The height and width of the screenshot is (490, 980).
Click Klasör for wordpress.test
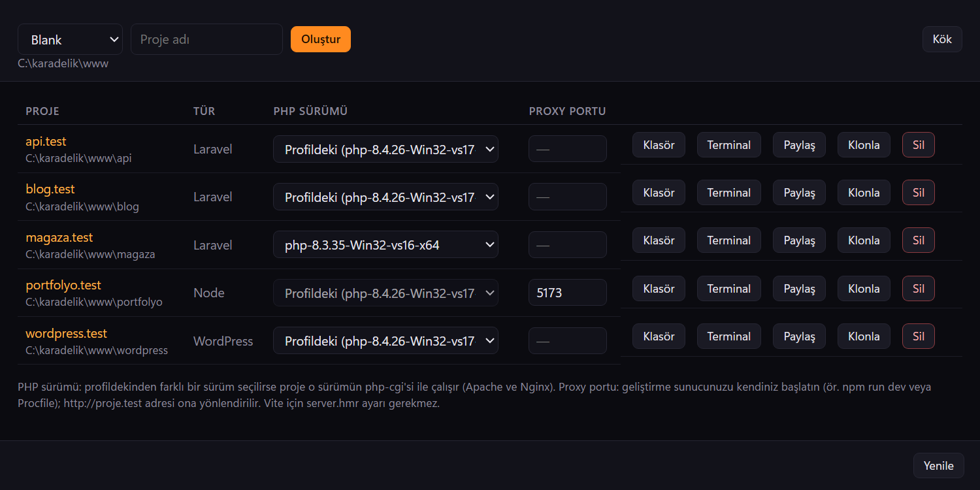click(x=659, y=336)
